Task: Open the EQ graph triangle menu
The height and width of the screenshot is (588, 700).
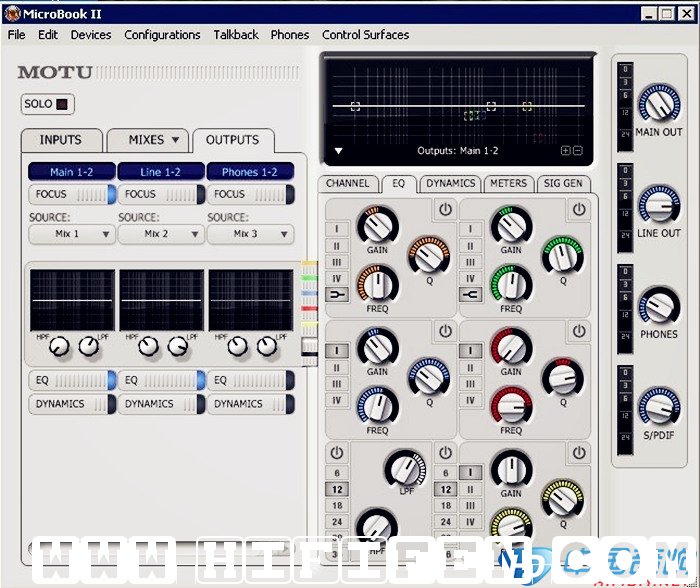Action: tap(338, 151)
